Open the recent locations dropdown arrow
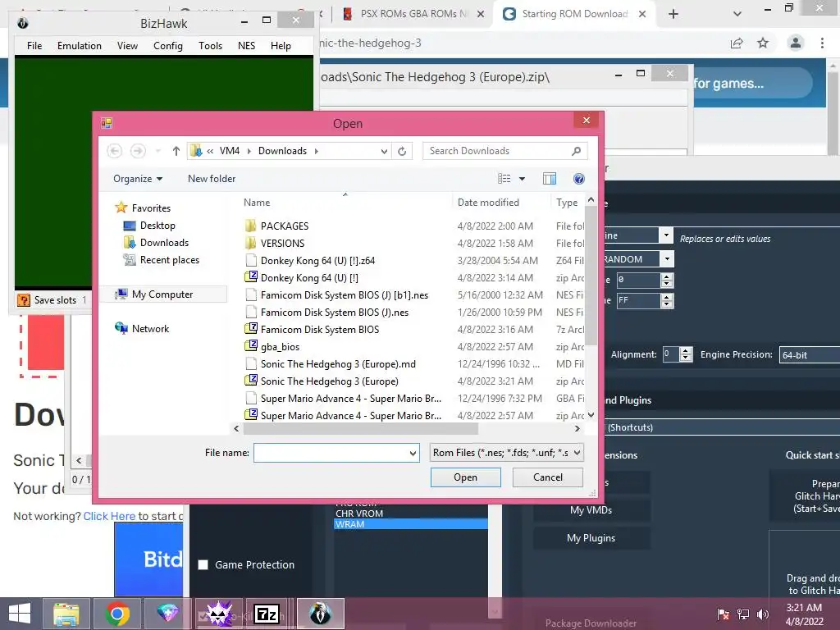This screenshot has height=630, width=840. coord(158,151)
